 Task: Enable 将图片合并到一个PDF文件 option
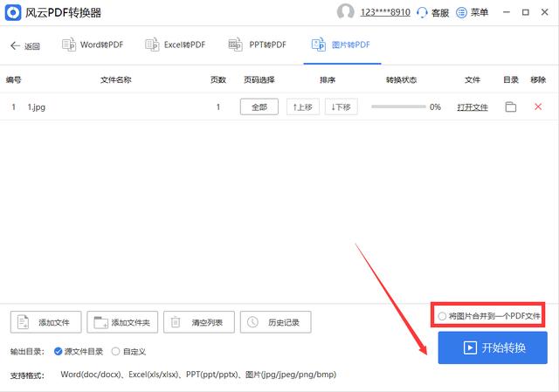pyautogui.click(x=489, y=316)
